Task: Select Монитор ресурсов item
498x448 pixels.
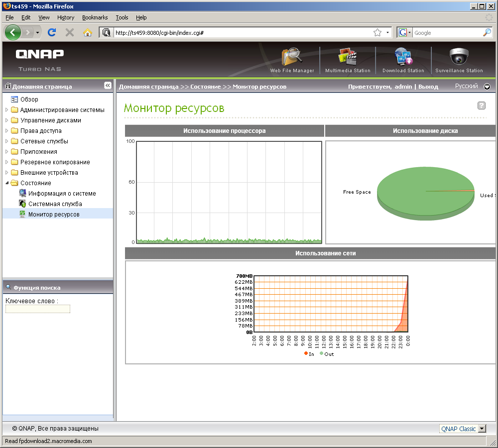Action: point(54,215)
